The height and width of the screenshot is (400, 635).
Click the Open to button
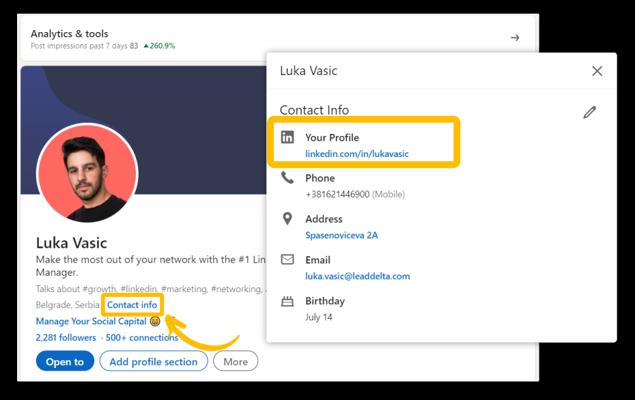point(65,362)
